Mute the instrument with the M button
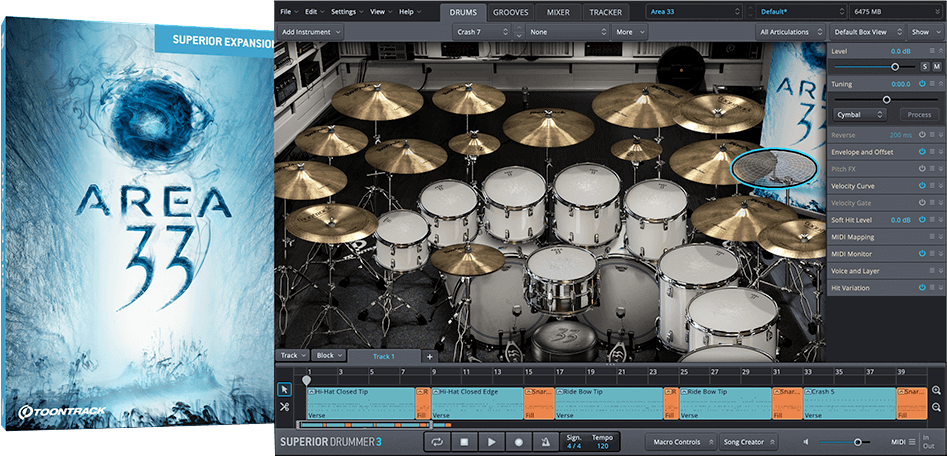This screenshot has height=456, width=947. coord(937,66)
